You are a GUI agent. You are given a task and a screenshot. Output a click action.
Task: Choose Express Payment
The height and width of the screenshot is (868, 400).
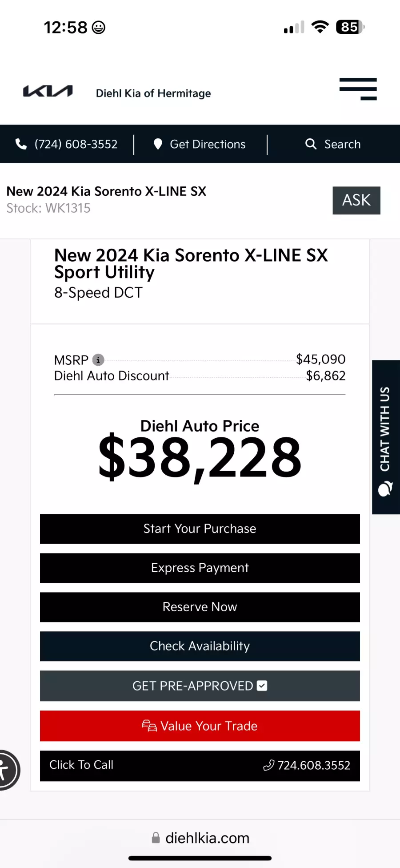[200, 568]
